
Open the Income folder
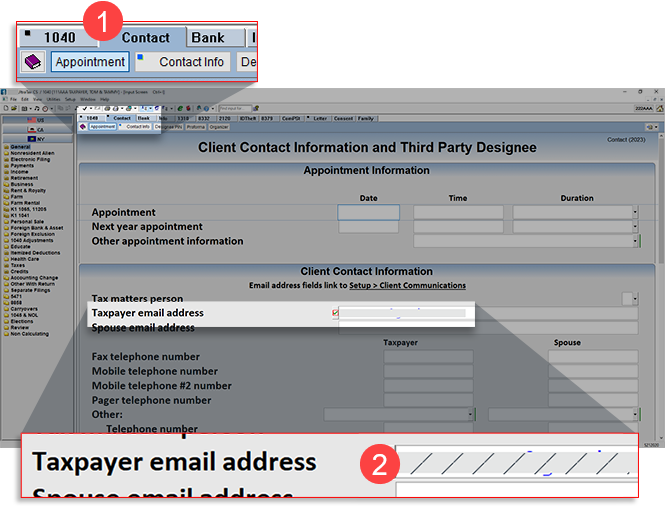(x=16, y=172)
